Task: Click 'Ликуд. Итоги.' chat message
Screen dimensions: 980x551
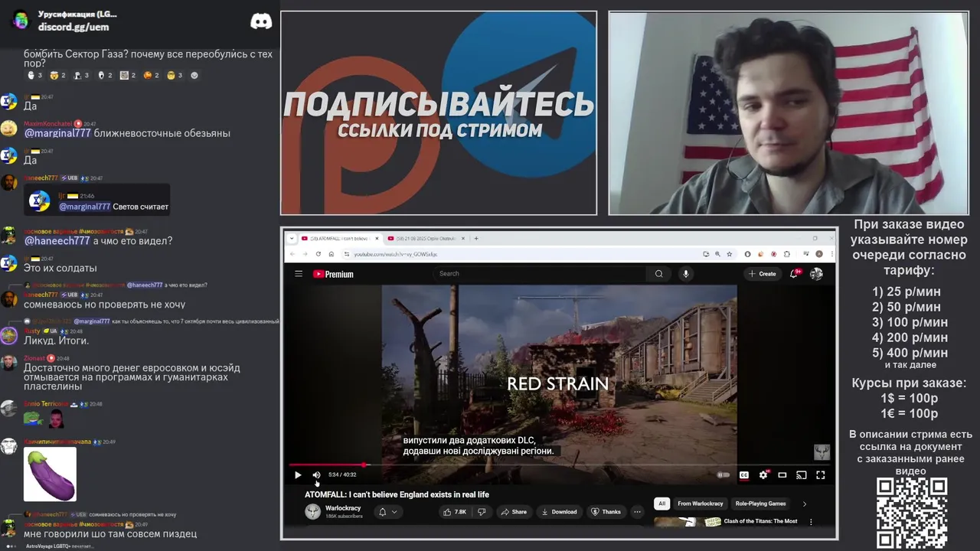Action: (x=56, y=341)
